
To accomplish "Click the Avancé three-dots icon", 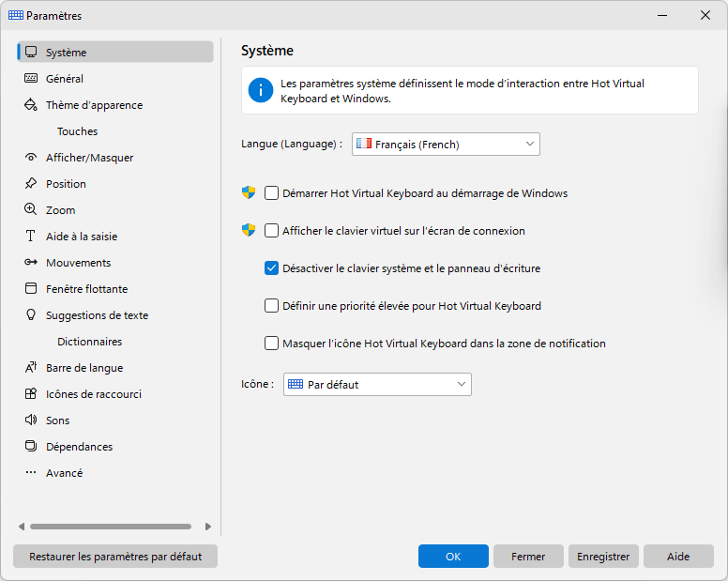I will pyautogui.click(x=31, y=472).
